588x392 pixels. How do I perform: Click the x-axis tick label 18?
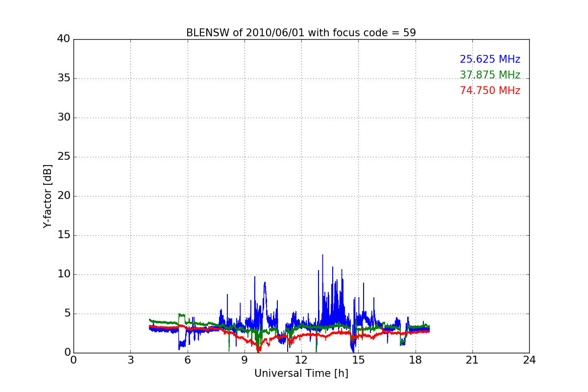[x=415, y=360]
